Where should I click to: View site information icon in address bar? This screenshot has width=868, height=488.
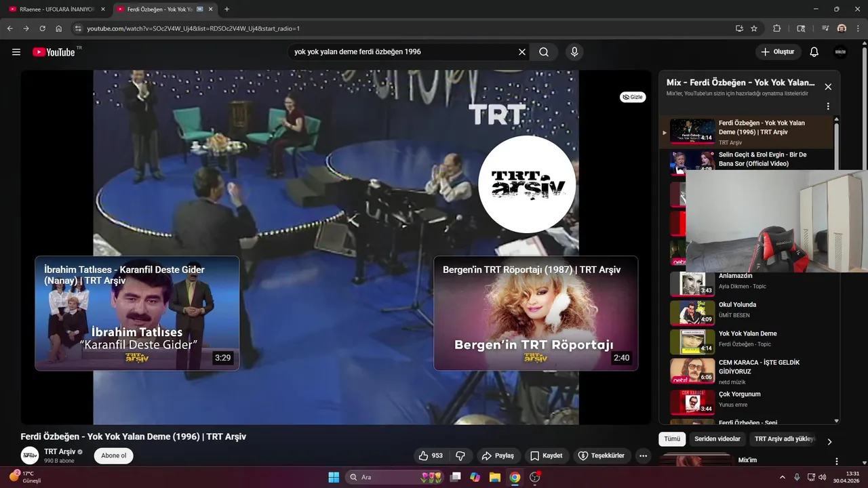click(x=78, y=28)
